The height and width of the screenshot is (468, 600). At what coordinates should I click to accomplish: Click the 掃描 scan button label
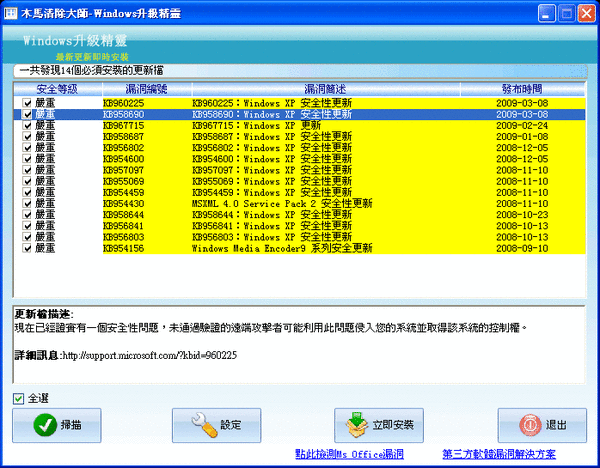(x=71, y=425)
